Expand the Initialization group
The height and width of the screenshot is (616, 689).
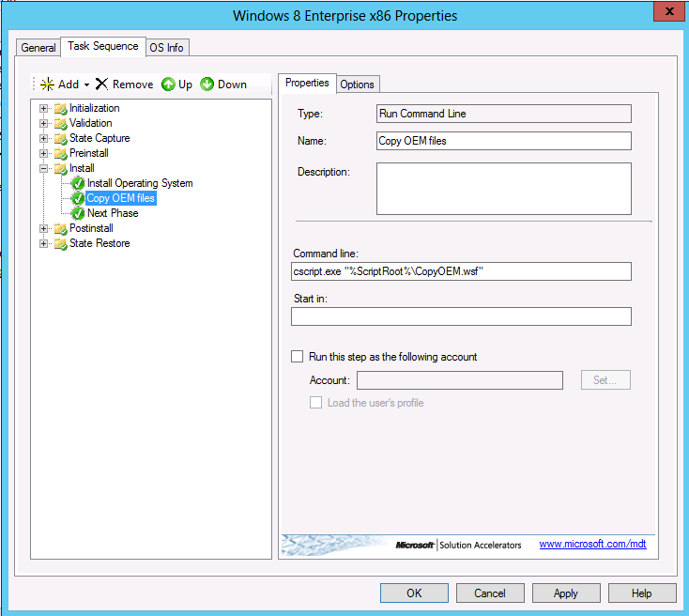43,108
